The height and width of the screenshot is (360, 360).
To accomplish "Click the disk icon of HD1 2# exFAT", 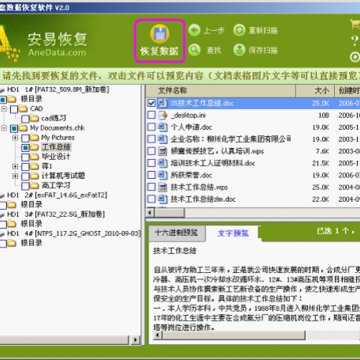I will (2, 195).
